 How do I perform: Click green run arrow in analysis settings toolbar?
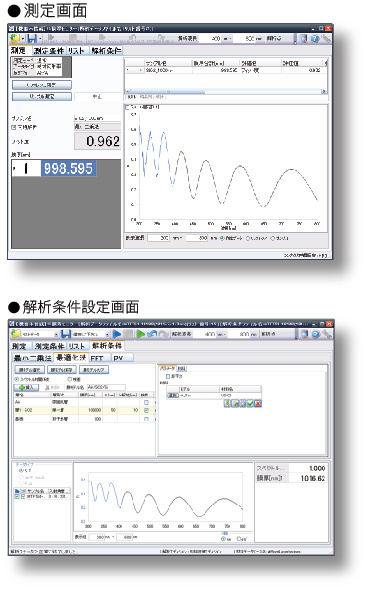pos(141,334)
